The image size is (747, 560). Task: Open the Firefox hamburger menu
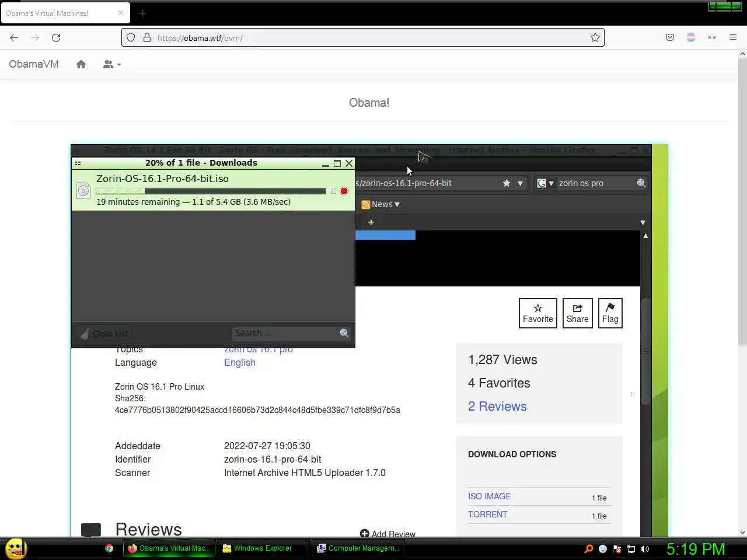tap(733, 37)
